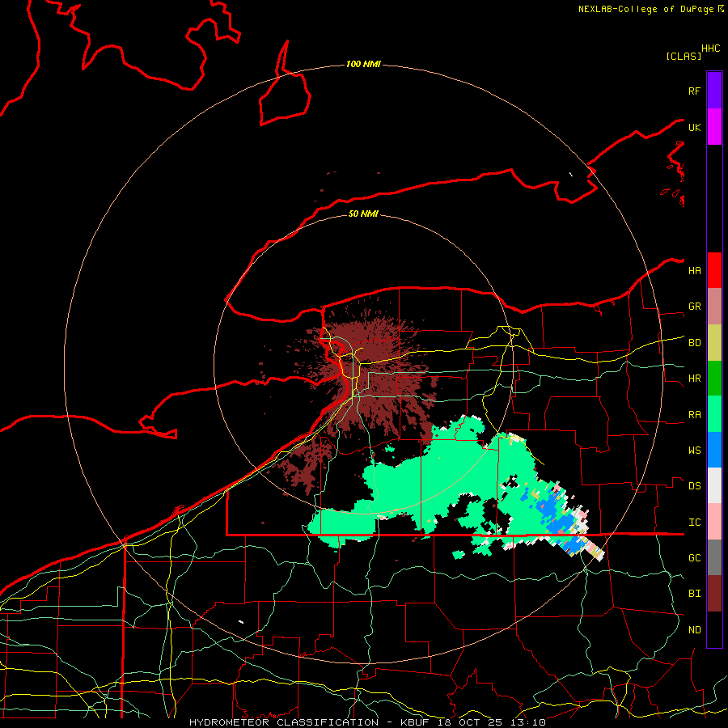
Task: Click the "HYDROMETEOR CLASSIFICATION" title text
Action: click(x=284, y=722)
